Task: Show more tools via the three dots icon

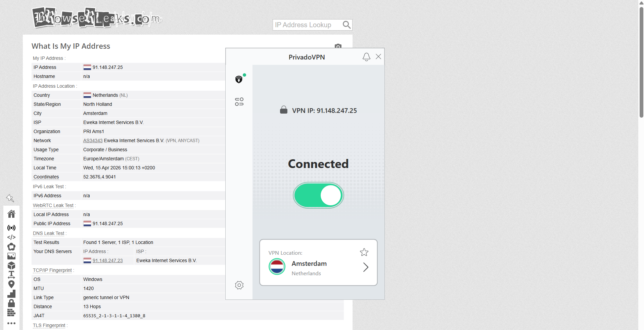Action: coord(11,323)
